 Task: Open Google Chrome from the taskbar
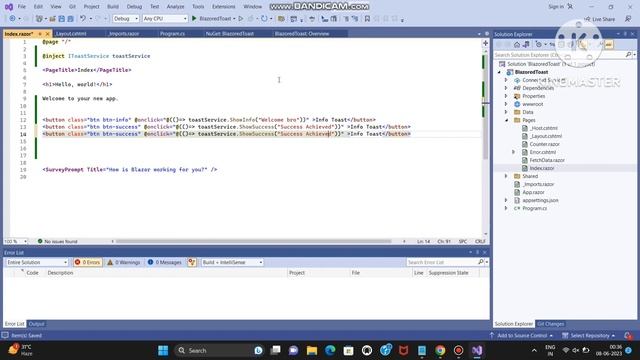[x=440, y=350]
